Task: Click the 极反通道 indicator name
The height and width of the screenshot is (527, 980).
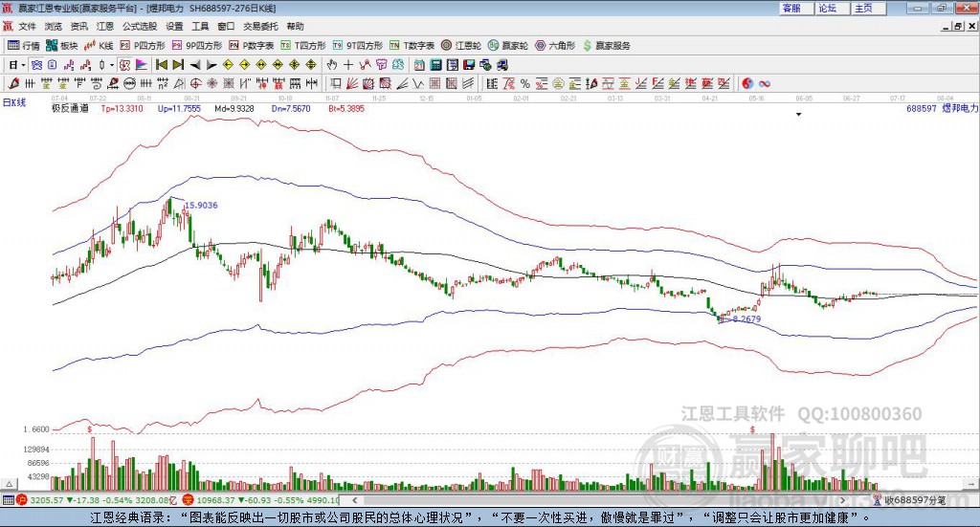Action: [70, 108]
